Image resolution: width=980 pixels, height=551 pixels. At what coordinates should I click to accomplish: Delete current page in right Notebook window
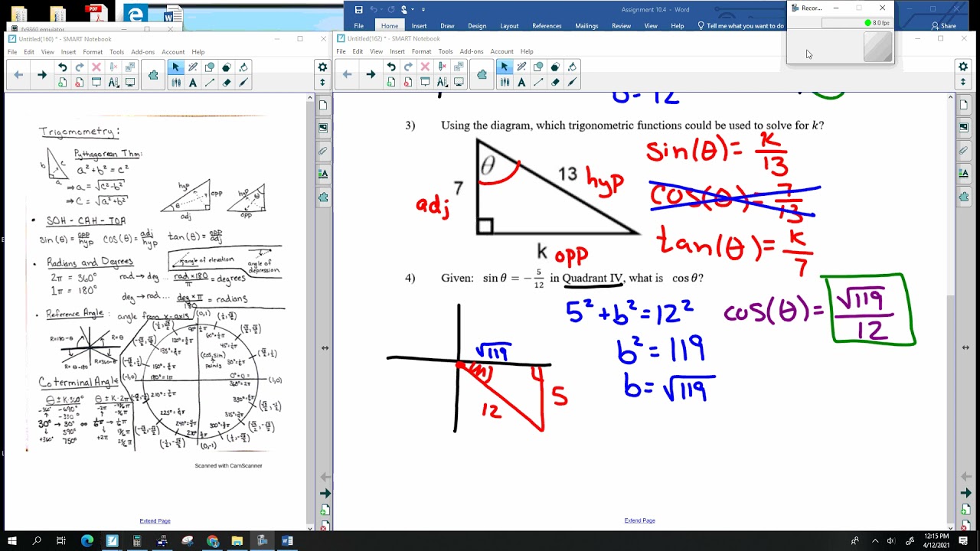point(408,82)
